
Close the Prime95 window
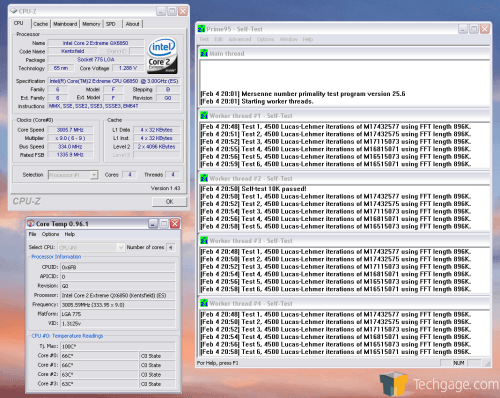point(485,29)
